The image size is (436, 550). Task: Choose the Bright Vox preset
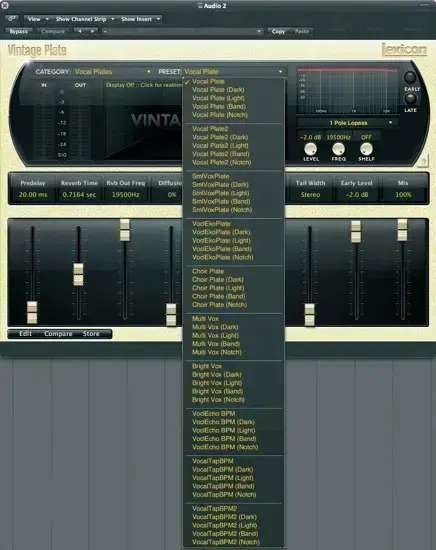207,366
